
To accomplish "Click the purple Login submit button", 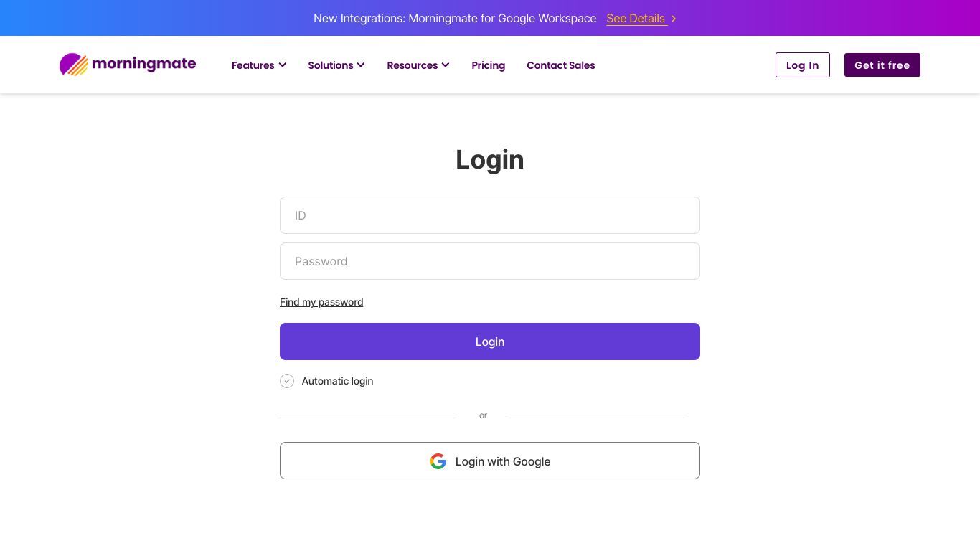I will click(x=490, y=342).
